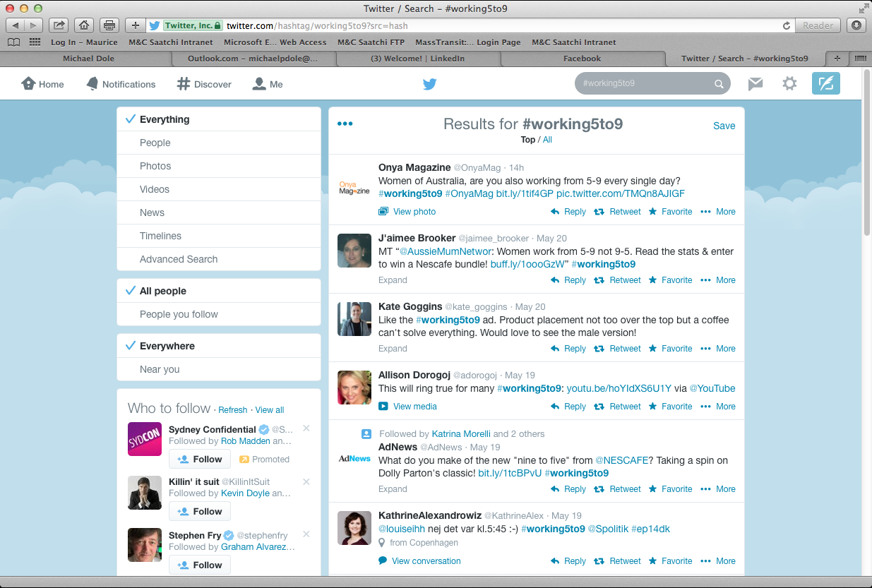Dismiss Sydney Confidential suggestion with X

click(x=306, y=428)
